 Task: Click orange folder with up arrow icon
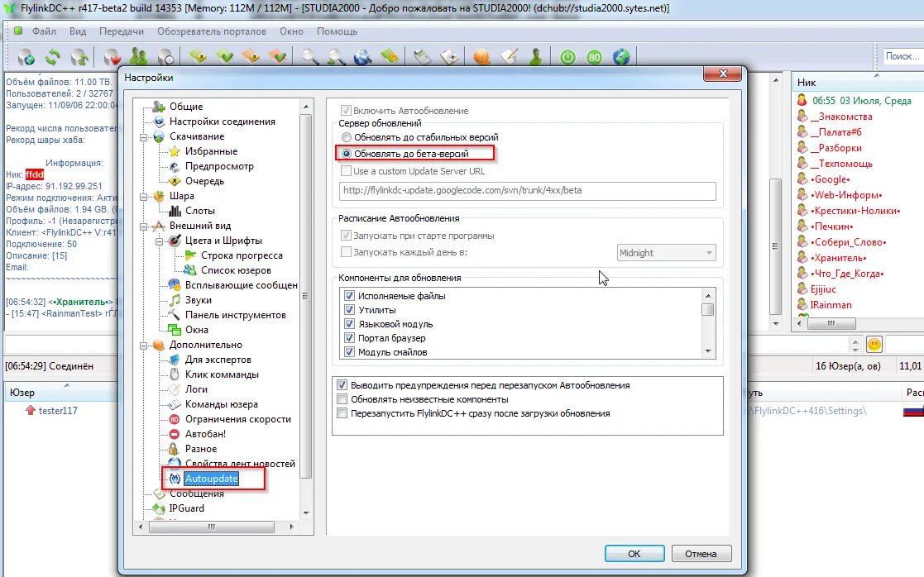coord(251,56)
